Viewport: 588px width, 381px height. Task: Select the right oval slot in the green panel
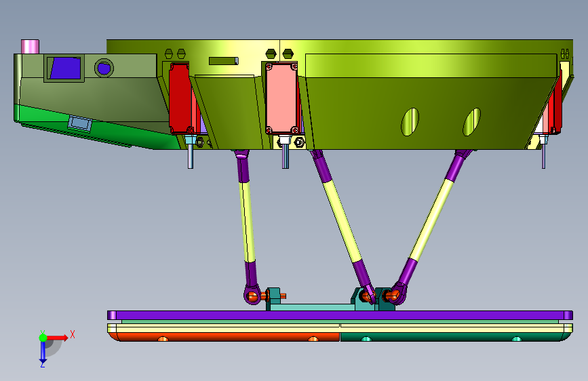[x=472, y=122]
